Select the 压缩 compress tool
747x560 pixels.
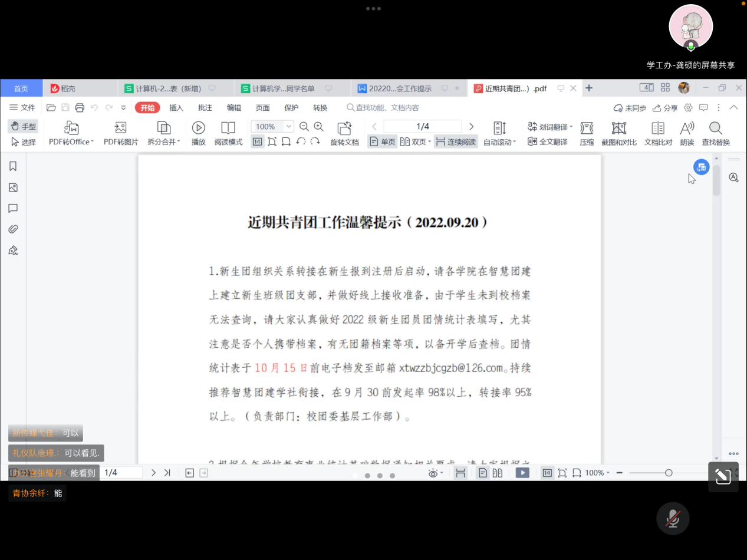pyautogui.click(x=586, y=128)
